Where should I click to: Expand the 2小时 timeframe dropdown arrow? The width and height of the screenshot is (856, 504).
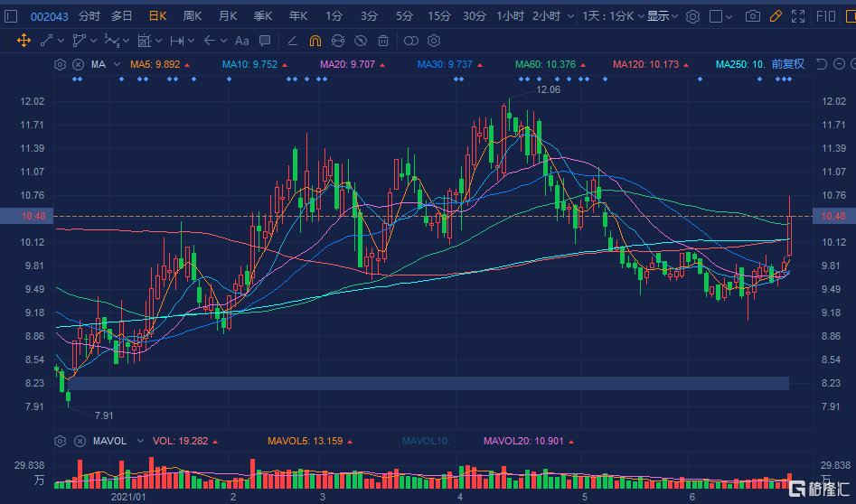[x=569, y=16]
